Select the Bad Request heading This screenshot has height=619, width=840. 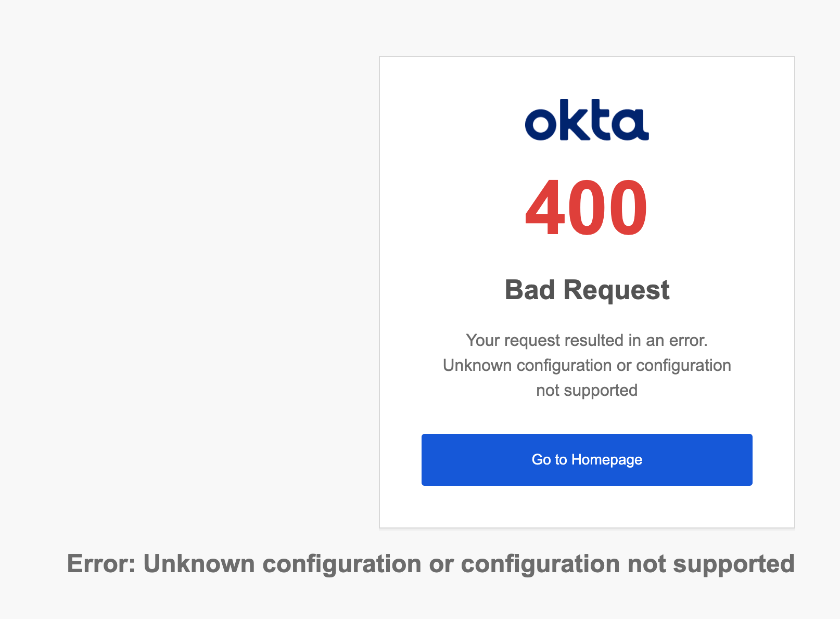click(x=586, y=290)
